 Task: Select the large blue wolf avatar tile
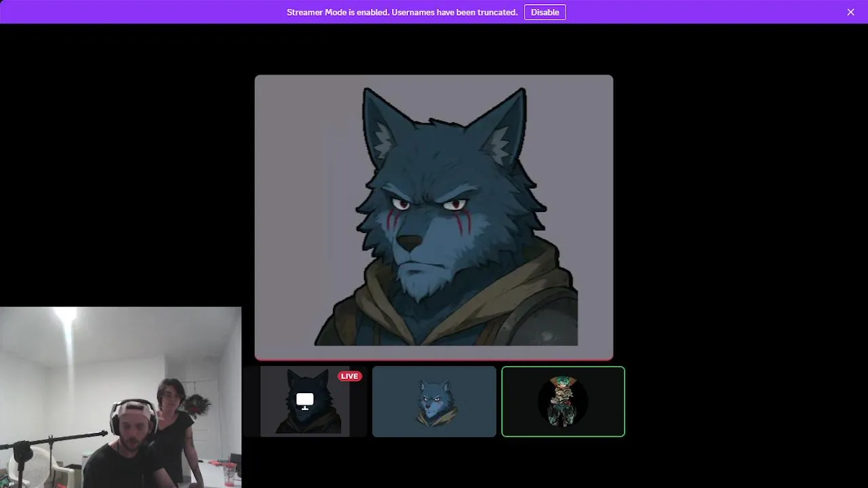coord(434,217)
